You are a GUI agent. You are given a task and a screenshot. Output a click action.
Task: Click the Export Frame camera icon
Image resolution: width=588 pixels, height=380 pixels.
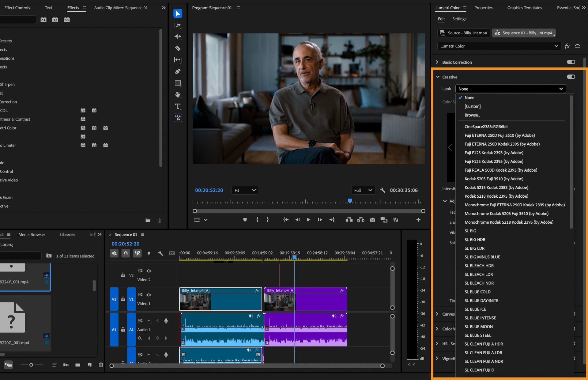point(372,220)
